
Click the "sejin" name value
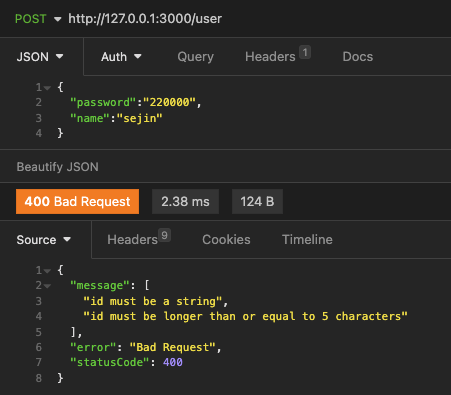pyautogui.click(x=139, y=118)
